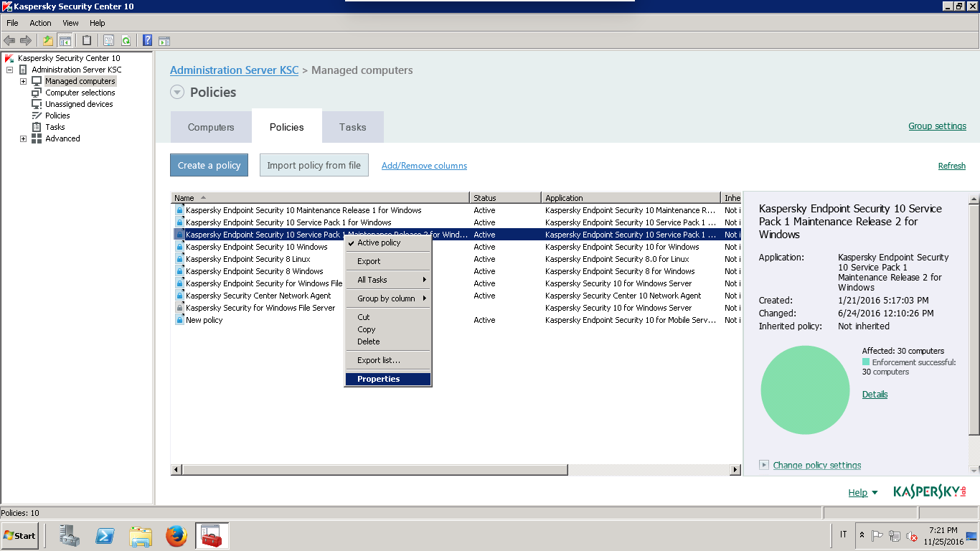
Task: Sort by the Name column header
Action: 320,197
